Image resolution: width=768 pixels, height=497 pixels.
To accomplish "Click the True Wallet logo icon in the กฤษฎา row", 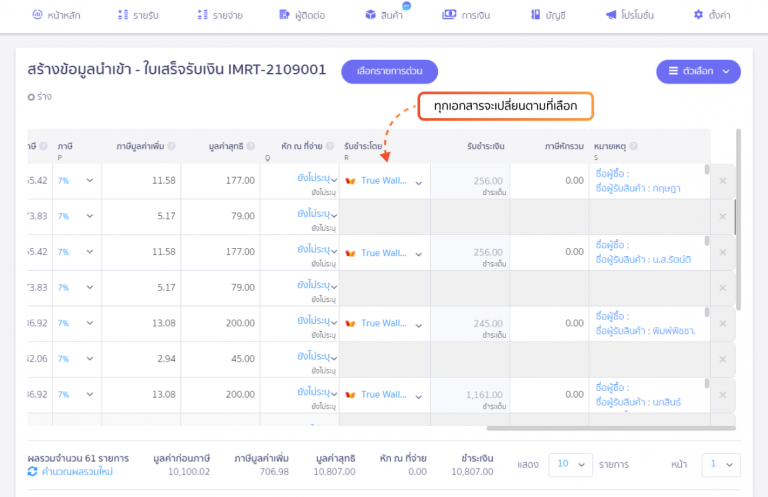I will pyautogui.click(x=350, y=181).
